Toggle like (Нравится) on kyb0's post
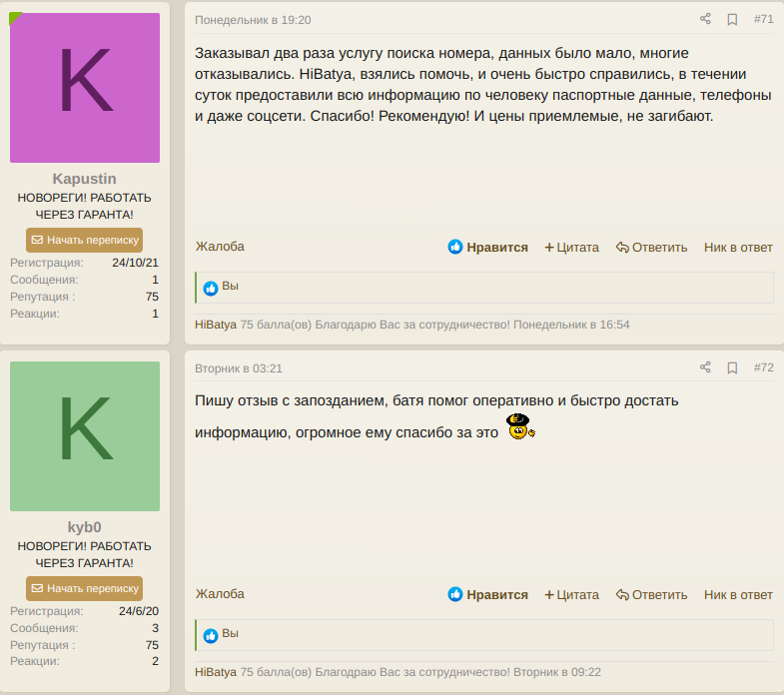The width and height of the screenshot is (784, 695). point(488,594)
